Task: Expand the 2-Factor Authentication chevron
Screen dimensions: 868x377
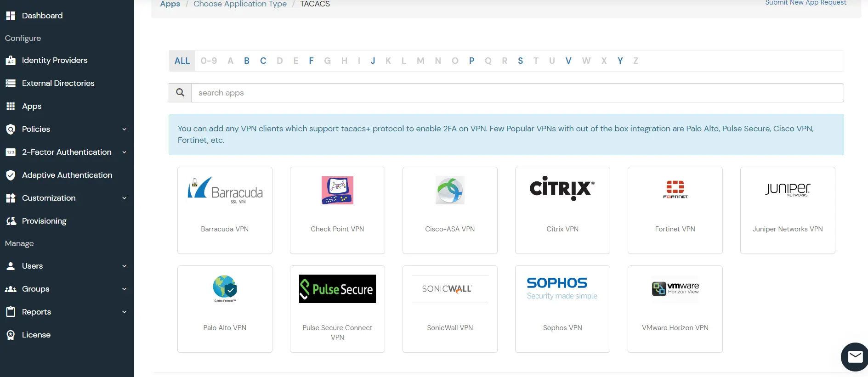Action: pos(124,152)
